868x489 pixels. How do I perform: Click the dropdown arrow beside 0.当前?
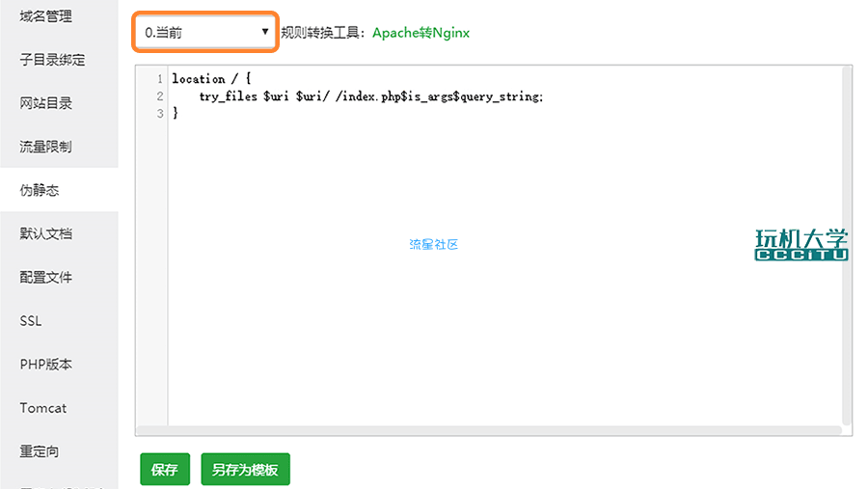tap(264, 32)
